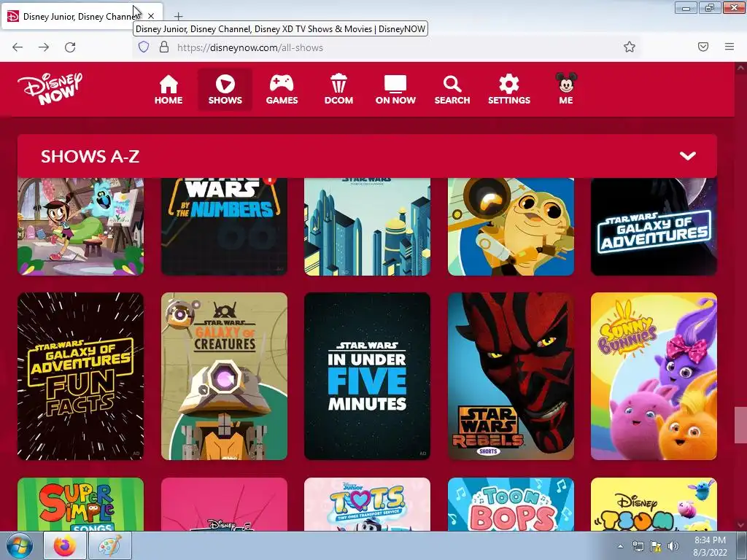Open a new browser tab
The height and width of the screenshot is (560, 747).
coord(178,17)
